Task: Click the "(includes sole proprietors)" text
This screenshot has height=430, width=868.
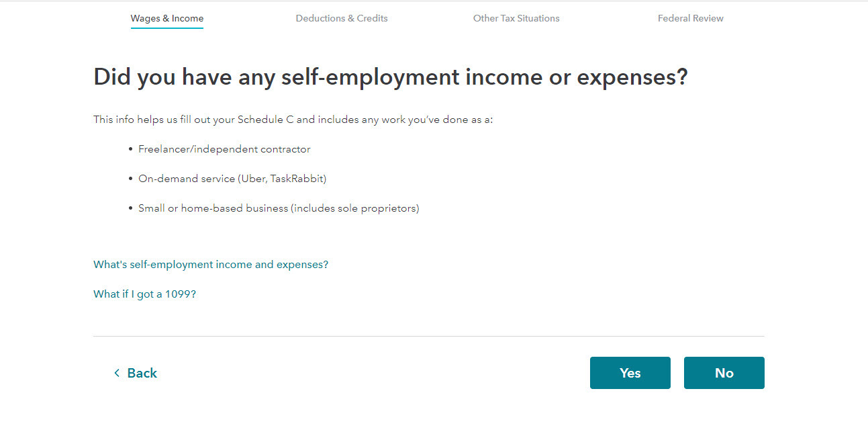Action: point(355,208)
